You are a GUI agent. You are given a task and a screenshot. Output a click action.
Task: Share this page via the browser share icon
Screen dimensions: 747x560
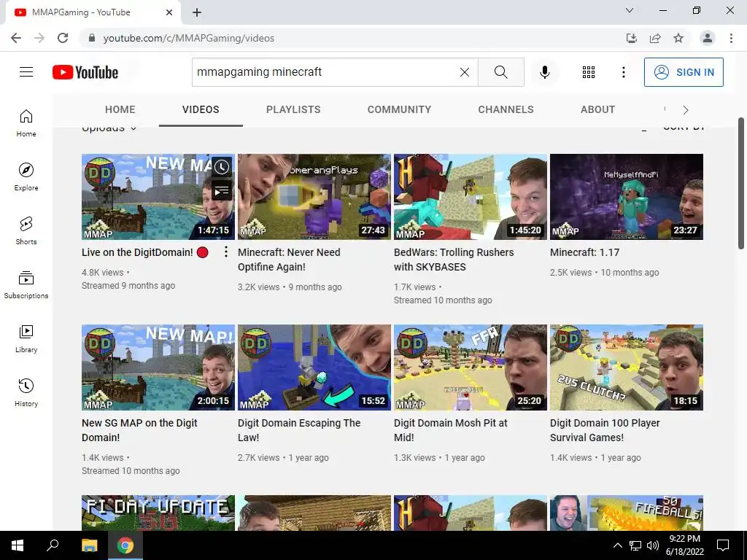click(655, 38)
